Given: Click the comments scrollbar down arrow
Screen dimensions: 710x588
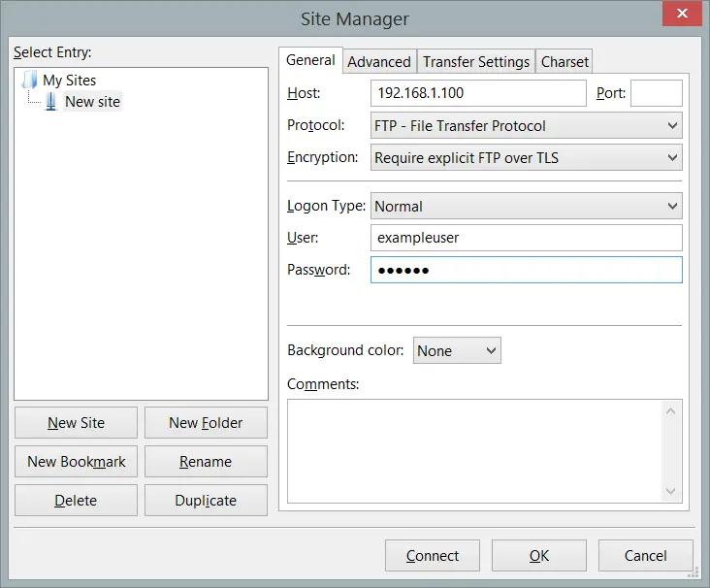Looking at the screenshot, I should point(670,491).
